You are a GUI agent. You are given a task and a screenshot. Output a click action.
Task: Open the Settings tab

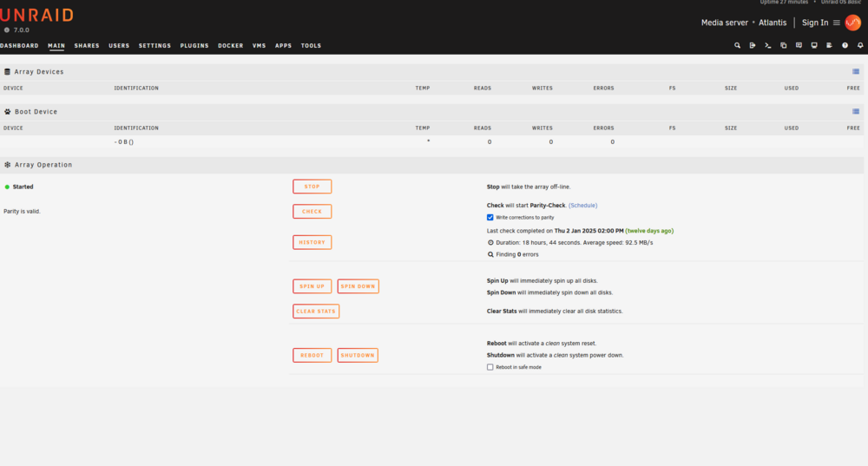[155, 45]
